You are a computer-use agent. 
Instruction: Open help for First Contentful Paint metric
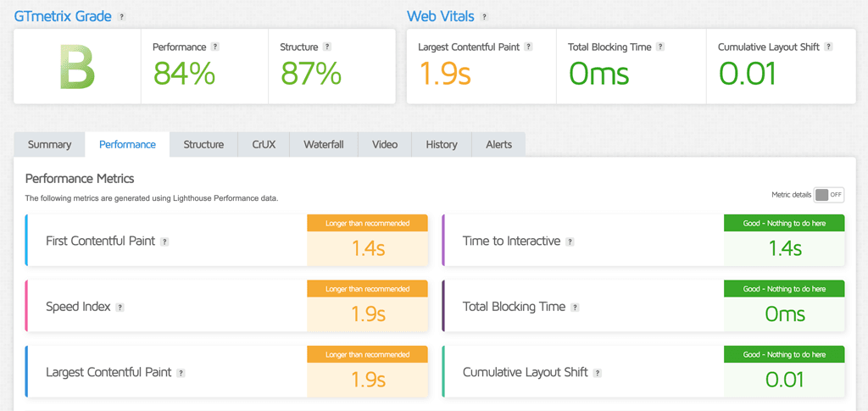(x=164, y=242)
